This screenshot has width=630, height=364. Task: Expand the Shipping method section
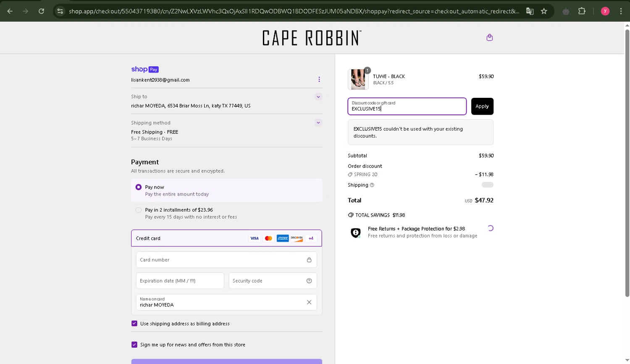318,123
